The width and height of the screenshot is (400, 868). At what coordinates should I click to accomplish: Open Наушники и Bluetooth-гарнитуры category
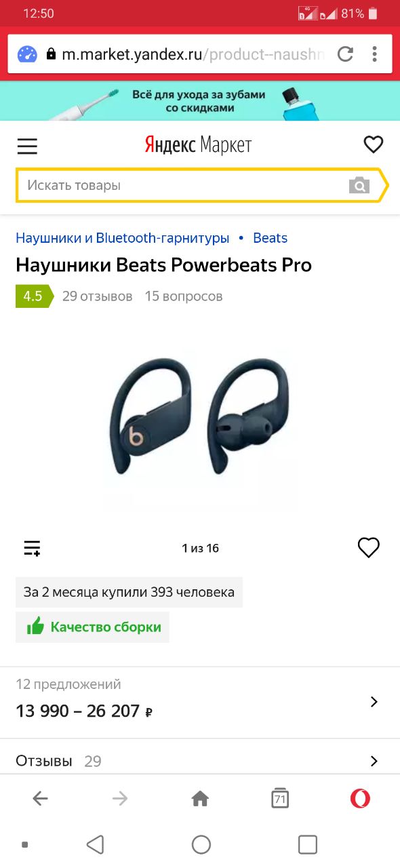pyautogui.click(x=123, y=238)
